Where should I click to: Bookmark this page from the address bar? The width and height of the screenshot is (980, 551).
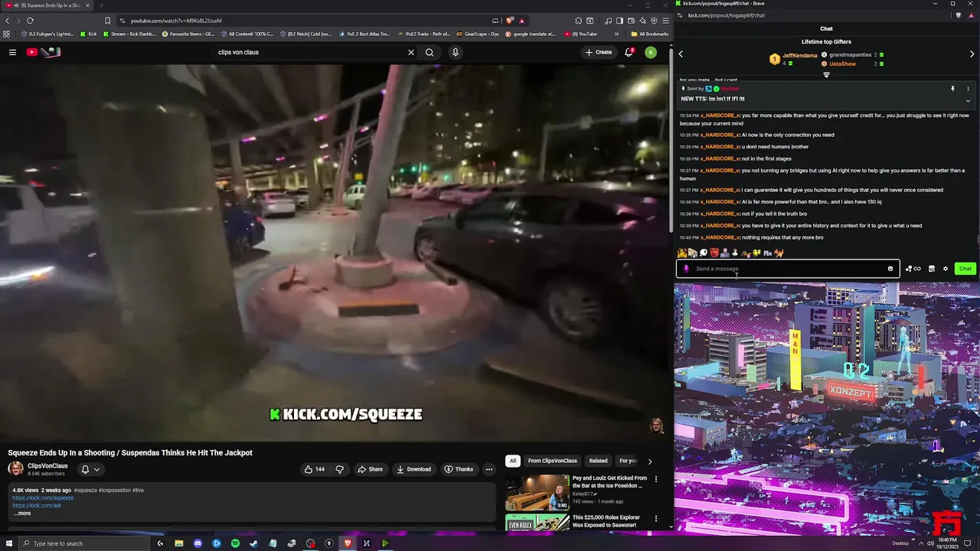click(x=107, y=21)
